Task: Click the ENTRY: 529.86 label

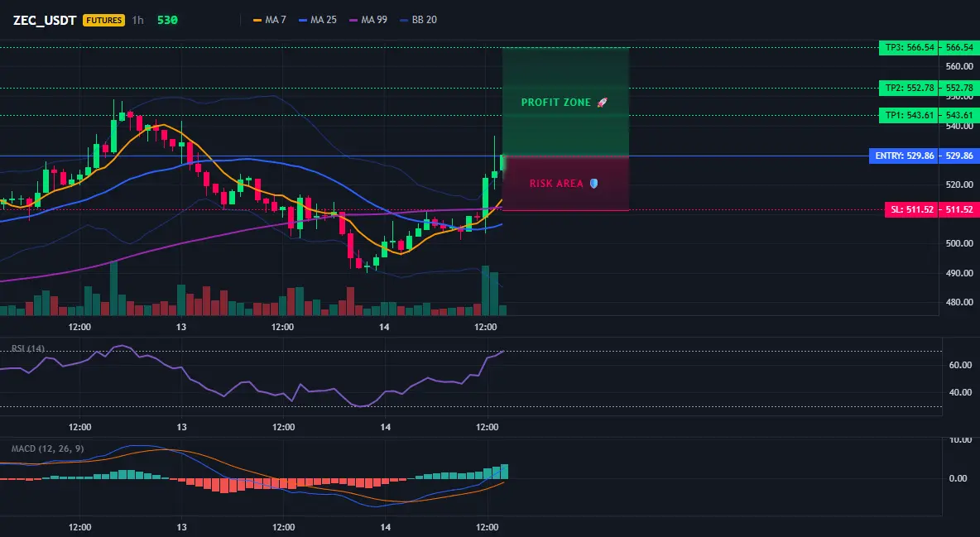Action: [x=904, y=156]
